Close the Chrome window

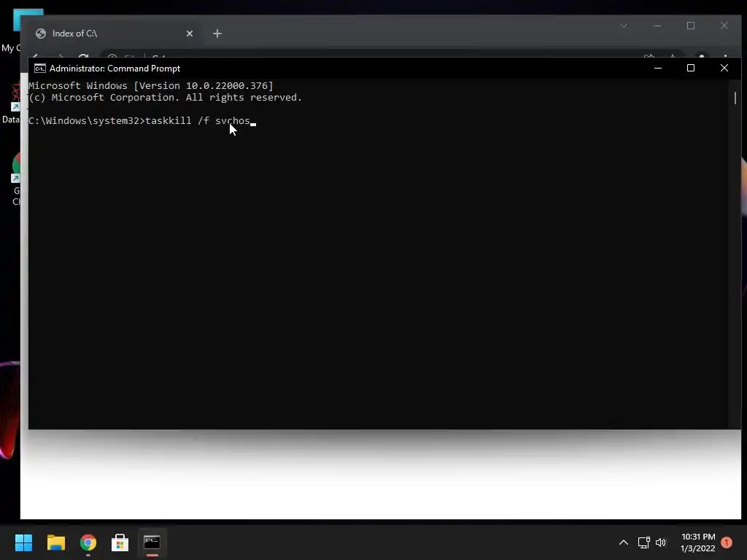tap(724, 26)
